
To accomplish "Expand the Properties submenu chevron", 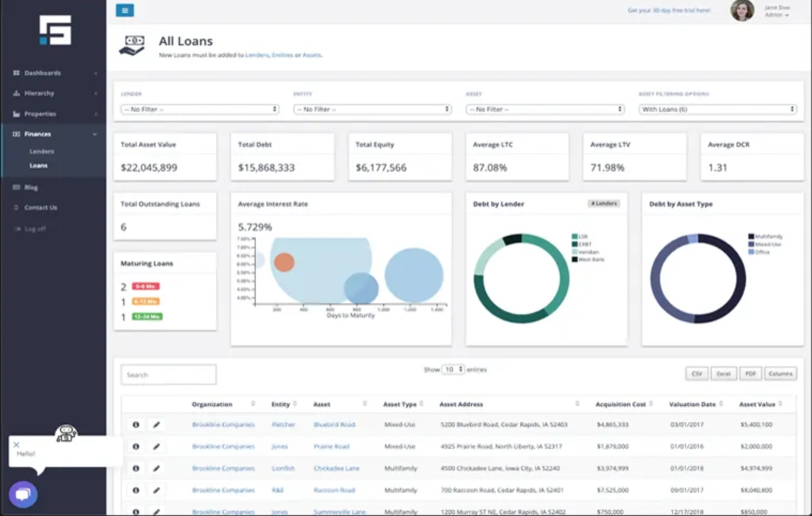I will (x=96, y=114).
